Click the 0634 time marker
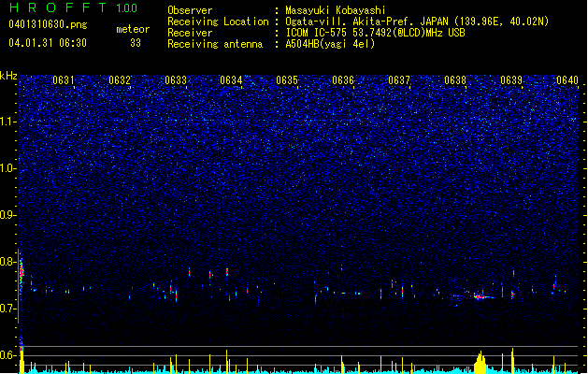Image resolution: width=588 pixels, height=374 pixels. click(231, 80)
